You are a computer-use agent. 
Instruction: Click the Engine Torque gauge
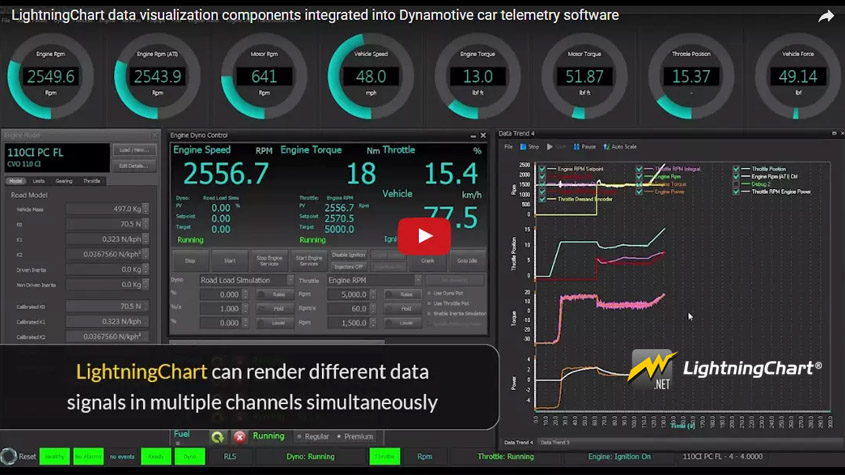tap(477, 76)
